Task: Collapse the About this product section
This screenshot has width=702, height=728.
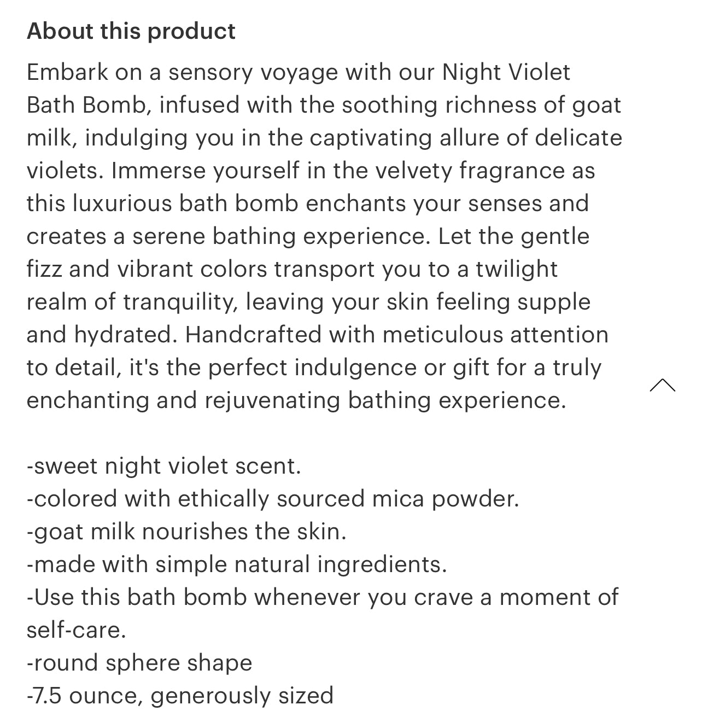Action: pyautogui.click(x=662, y=386)
